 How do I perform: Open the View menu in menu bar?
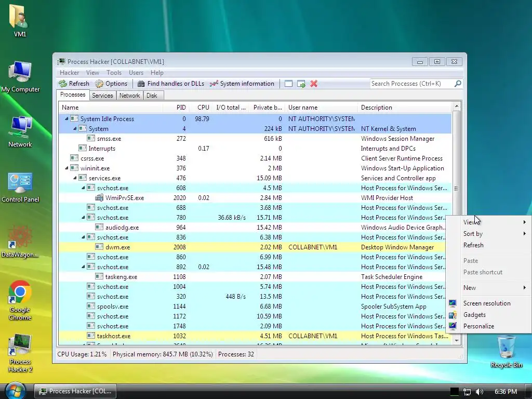coord(92,73)
